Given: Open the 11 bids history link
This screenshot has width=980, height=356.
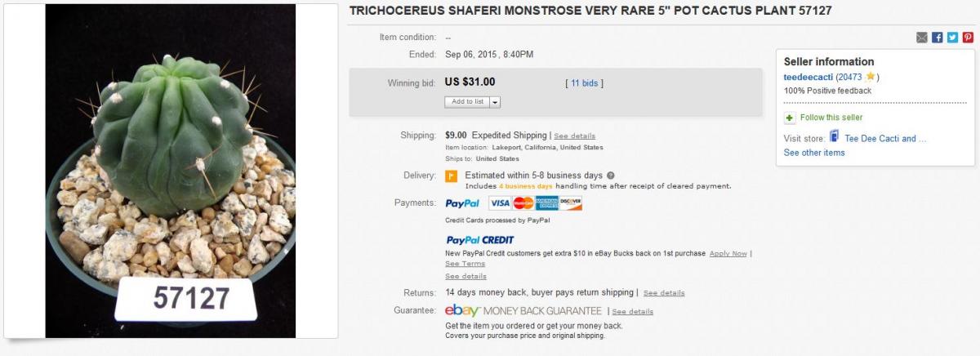Looking at the screenshot, I should coord(585,83).
